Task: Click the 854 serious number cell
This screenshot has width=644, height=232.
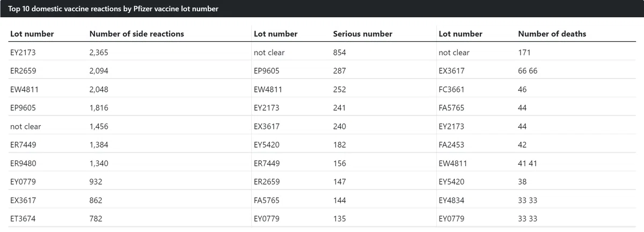Action: pos(340,53)
